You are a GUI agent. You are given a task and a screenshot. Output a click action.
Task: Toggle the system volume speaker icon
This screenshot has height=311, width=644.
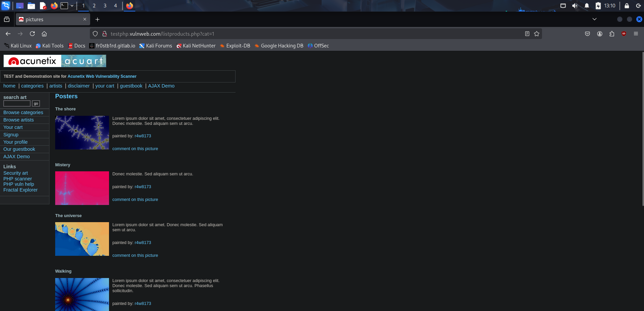pyautogui.click(x=575, y=6)
